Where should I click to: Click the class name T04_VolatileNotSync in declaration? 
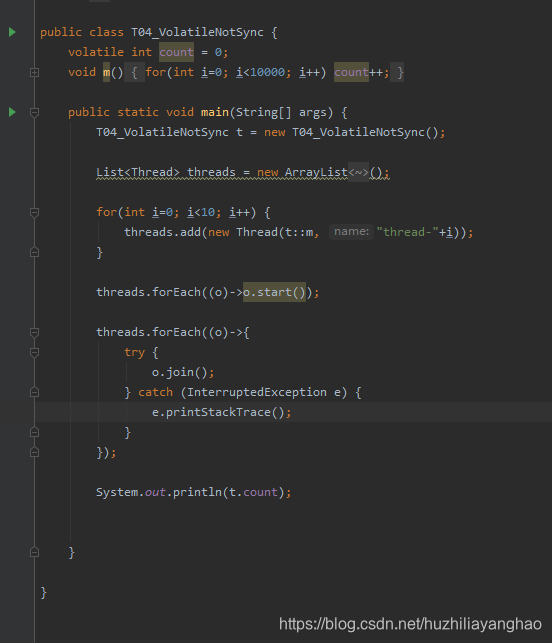coord(197,32)
